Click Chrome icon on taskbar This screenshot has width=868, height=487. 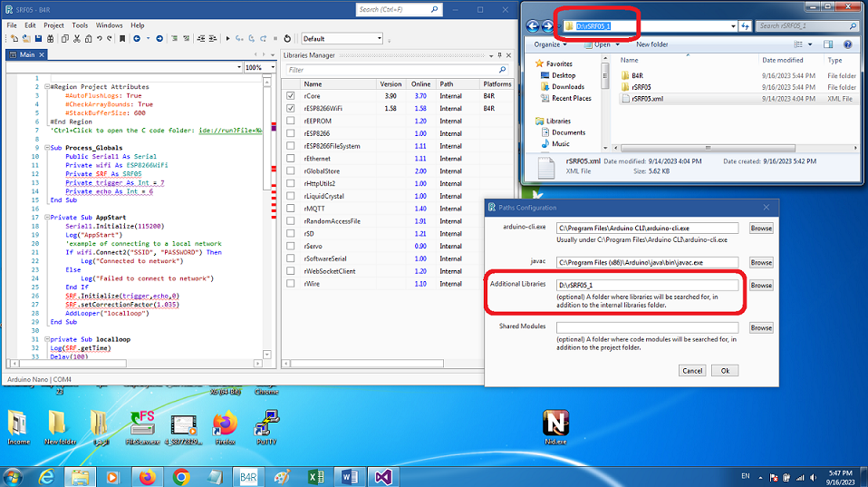181,477
